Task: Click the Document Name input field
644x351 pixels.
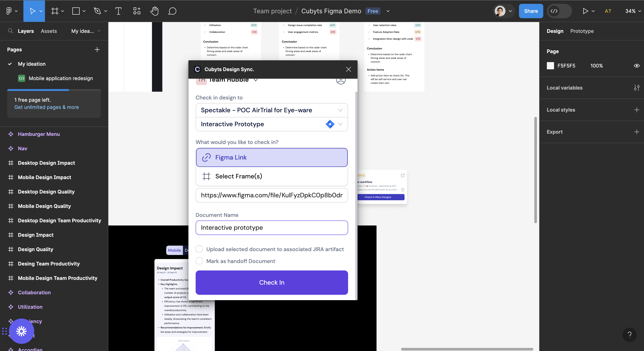Action: pyautogui.click(x=271, y=227)
